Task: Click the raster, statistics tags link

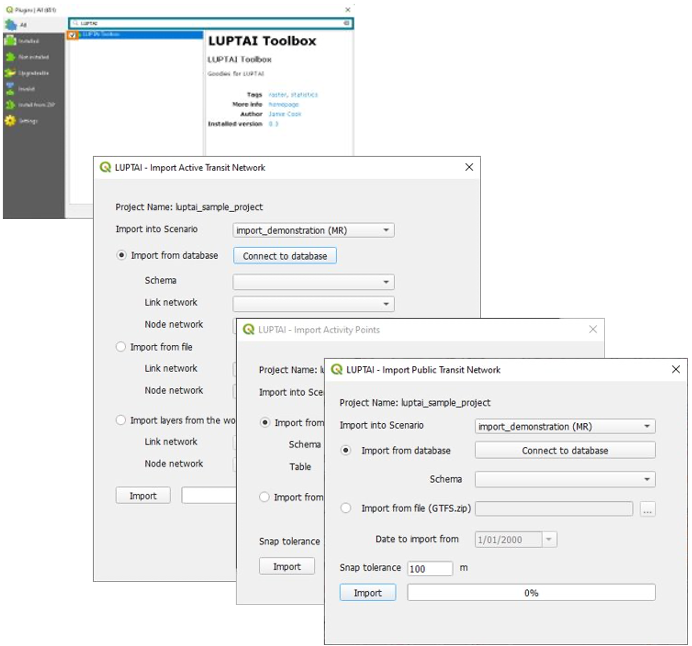Action: point(293,95)
